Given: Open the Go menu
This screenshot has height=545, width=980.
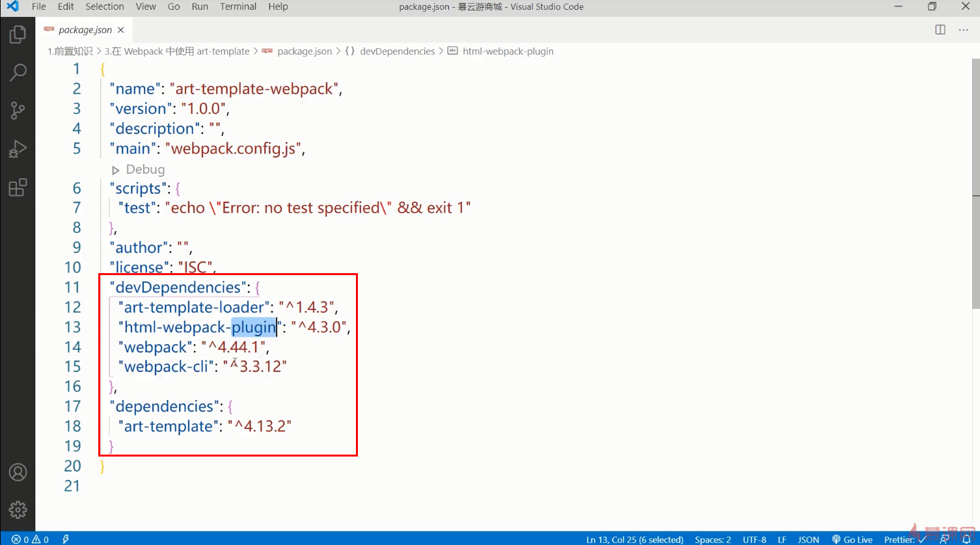Looking at the screenshot, I should [174, 7].
